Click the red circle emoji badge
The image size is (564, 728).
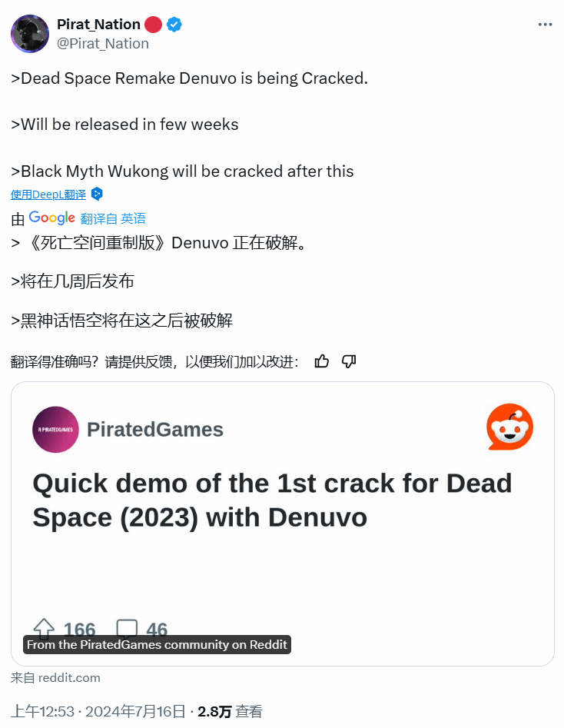[x=153, y=24]
